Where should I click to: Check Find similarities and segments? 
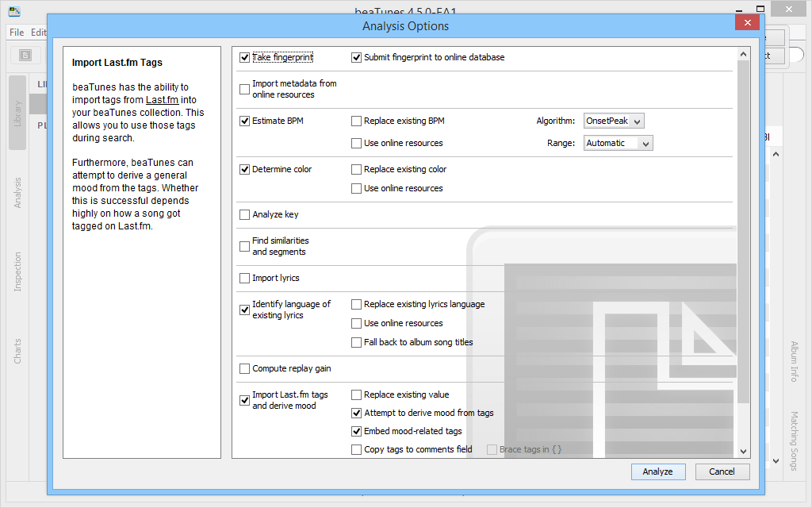click(x=245, y=246)
